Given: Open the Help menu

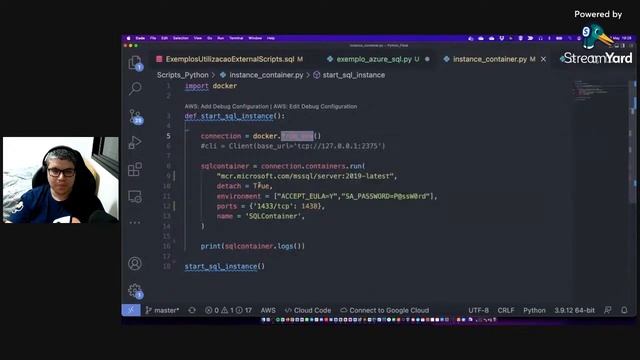Looking at the screenshot, I should click(271, 38).
